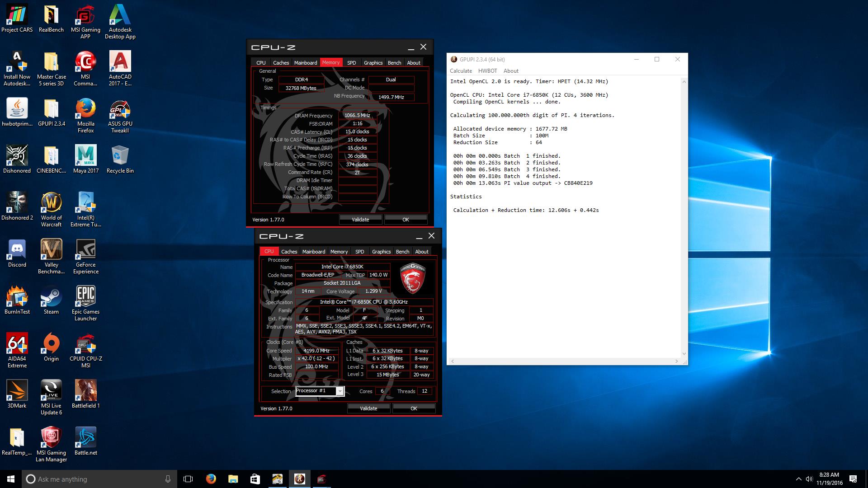Show hidden tray icons chevron
Screen dimensions: 868x488
(798, 479)
